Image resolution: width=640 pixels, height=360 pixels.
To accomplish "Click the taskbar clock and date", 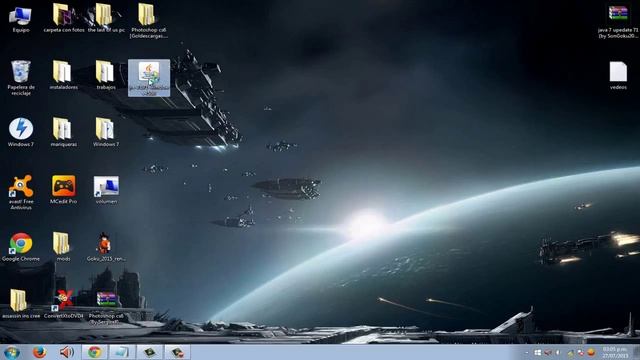I will tap(615, 353).
